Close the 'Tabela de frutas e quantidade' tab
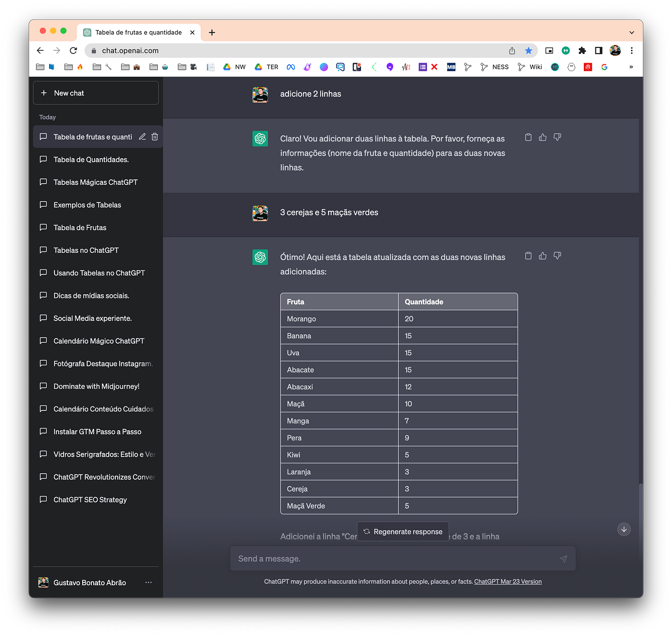The height and width of the screenshot is (636, 672). point(192,32)
